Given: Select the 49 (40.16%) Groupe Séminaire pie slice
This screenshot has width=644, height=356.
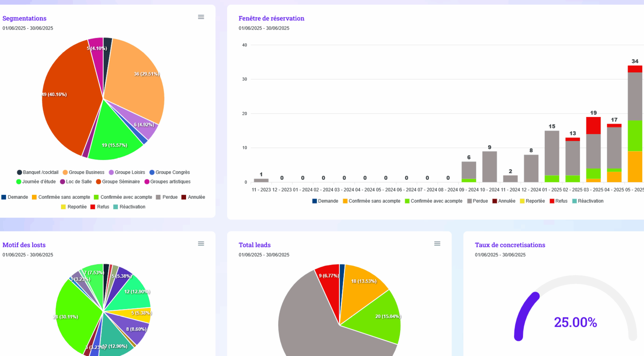Looking at the screenshot, I should [70, 98].
